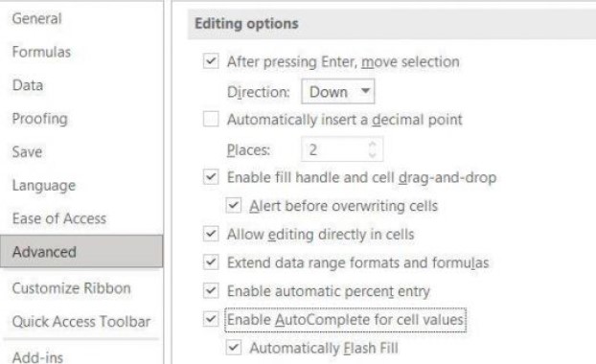Select Language in the options list
Image resolution: width=596 pixels, height=364 pixels.
(44, 186)
